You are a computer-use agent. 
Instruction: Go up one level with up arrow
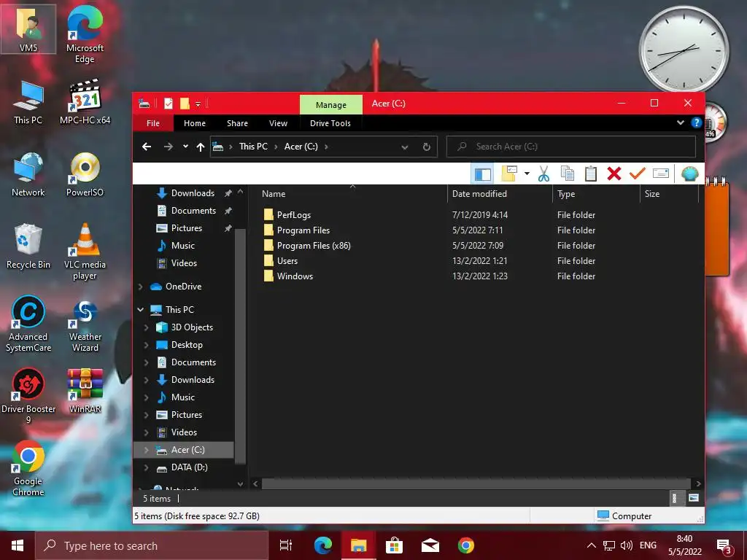tap(201, 147)
